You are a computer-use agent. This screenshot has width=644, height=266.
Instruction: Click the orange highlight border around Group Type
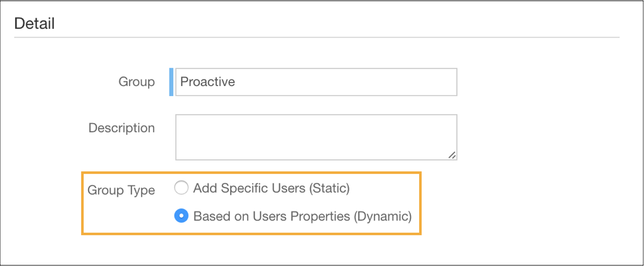[251, 173]
